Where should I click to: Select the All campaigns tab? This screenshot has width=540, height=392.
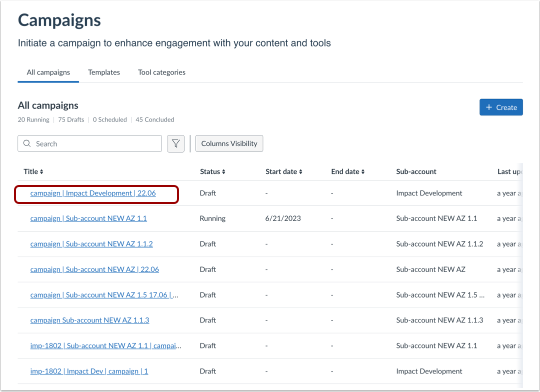tap(48, 72)
